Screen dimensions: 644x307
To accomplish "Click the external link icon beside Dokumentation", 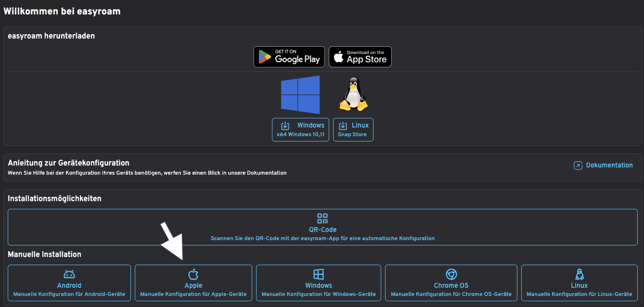I will 578,166.
